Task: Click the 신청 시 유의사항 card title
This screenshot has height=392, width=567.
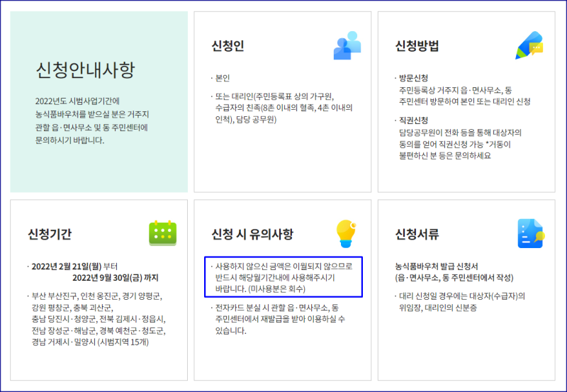Action: click(x=252, y=234)
